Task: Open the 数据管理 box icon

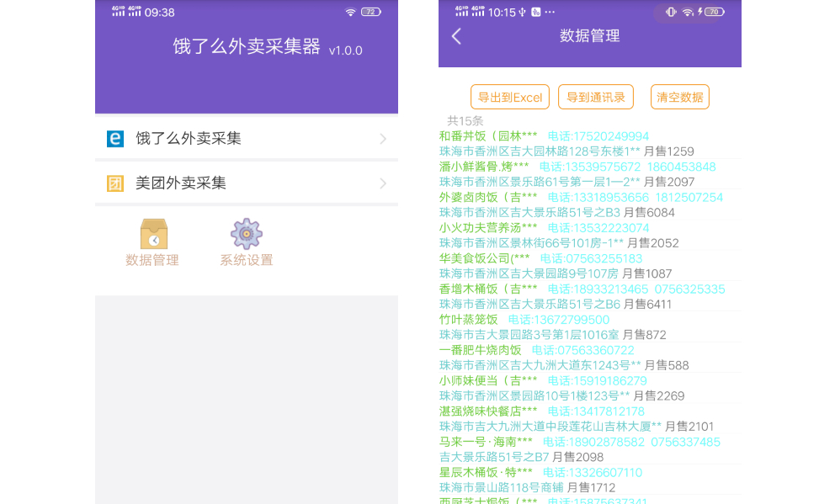Action: coord(154,234)
